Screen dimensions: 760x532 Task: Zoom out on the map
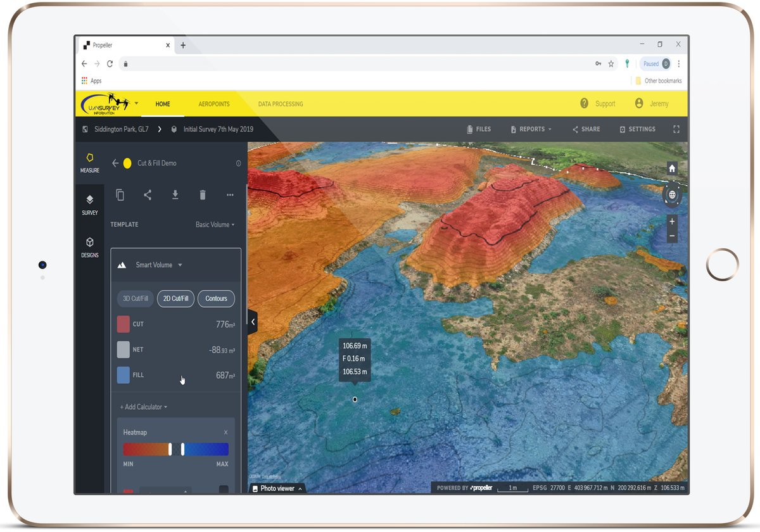[x=672, y=236]
